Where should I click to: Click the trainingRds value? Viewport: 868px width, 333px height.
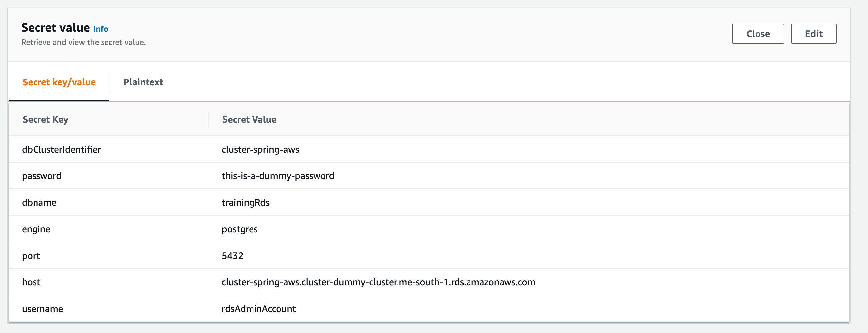click(245, 203)
